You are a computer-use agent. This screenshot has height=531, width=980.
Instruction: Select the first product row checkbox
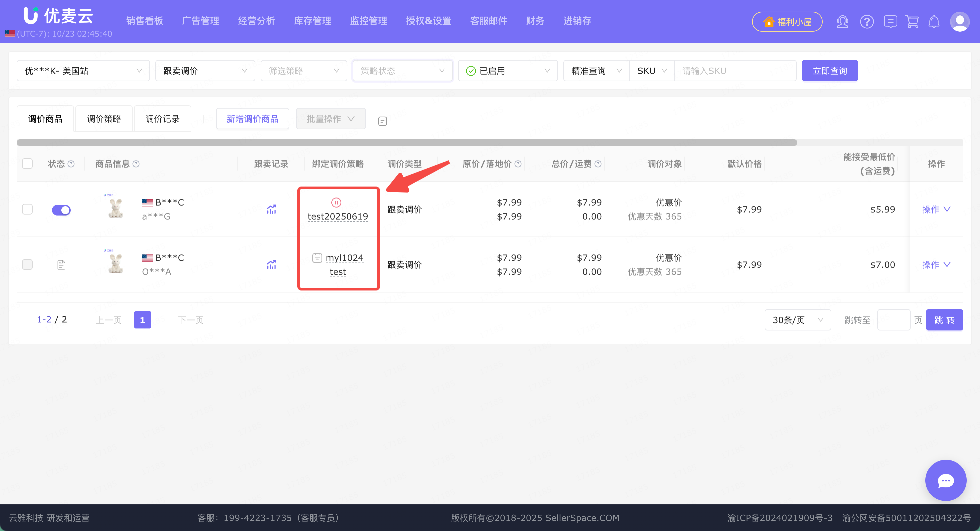coord(27,210)
